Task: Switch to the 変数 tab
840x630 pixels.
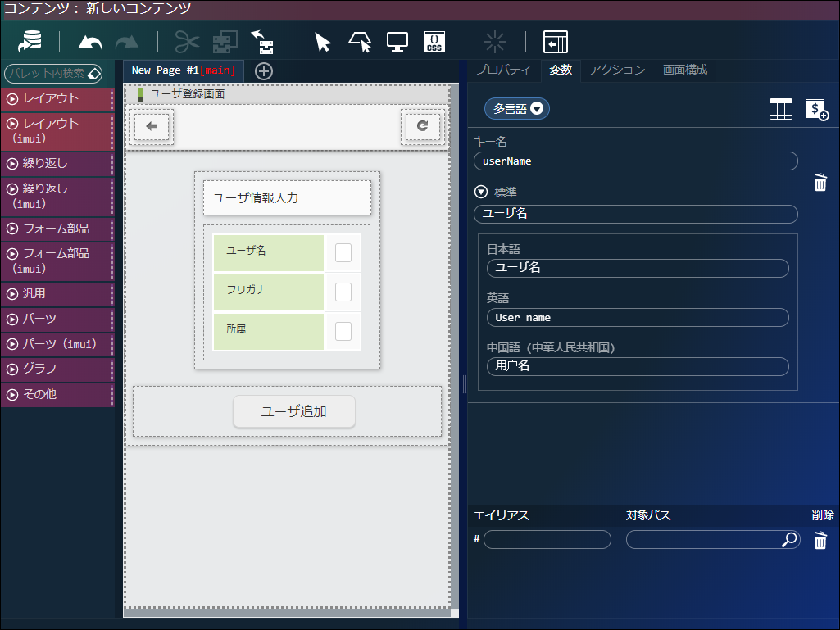Action: tap(561, 70)
